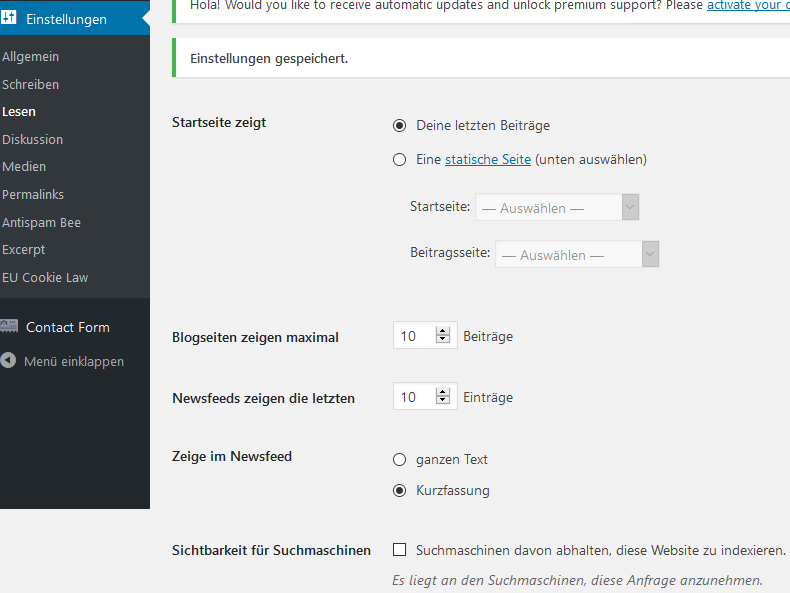
Task: Increase Newsfeeds Einträge with the up arrow
Action: coord(443,392)
